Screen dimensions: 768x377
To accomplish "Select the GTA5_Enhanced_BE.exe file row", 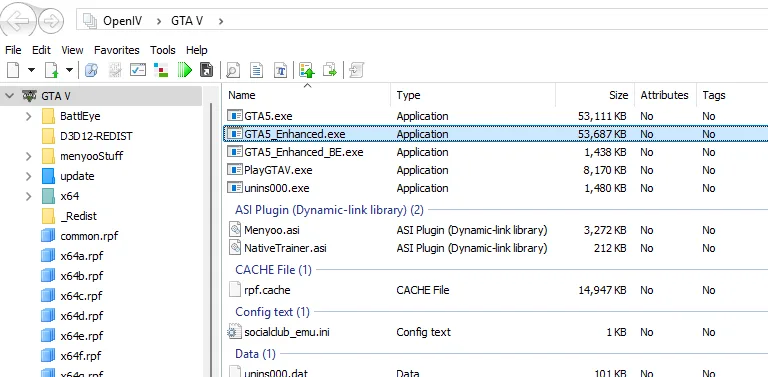I will click(x=496, y=152).
